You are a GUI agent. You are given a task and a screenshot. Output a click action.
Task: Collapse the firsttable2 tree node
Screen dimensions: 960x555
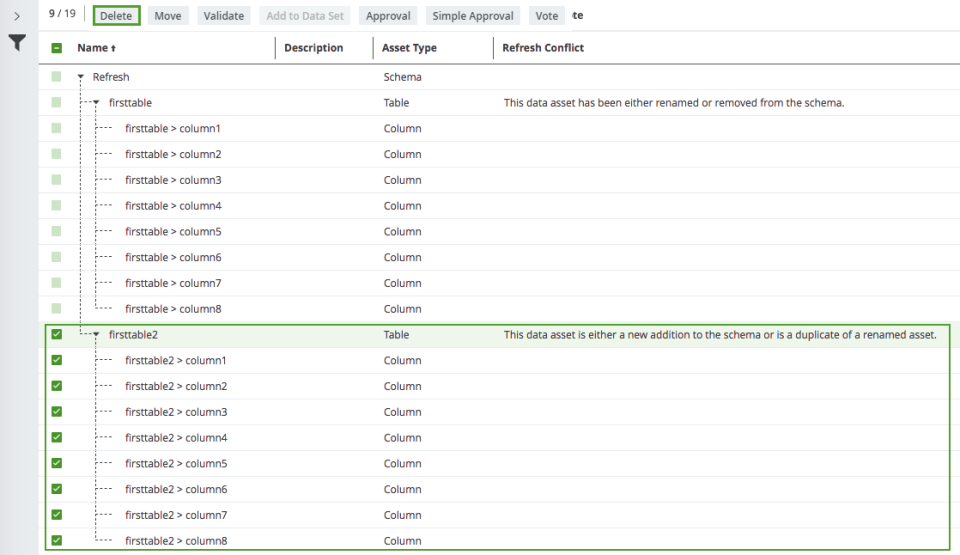(x=96, y=335)
